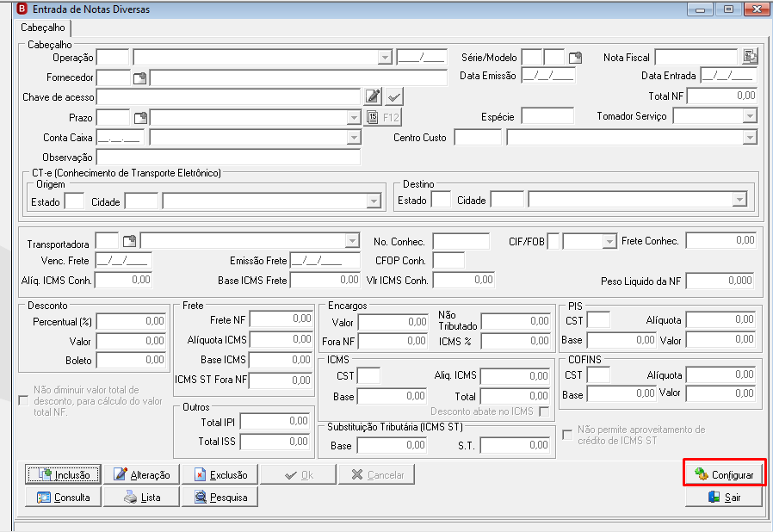Click the Observação text field

click(x=228, y=158)
